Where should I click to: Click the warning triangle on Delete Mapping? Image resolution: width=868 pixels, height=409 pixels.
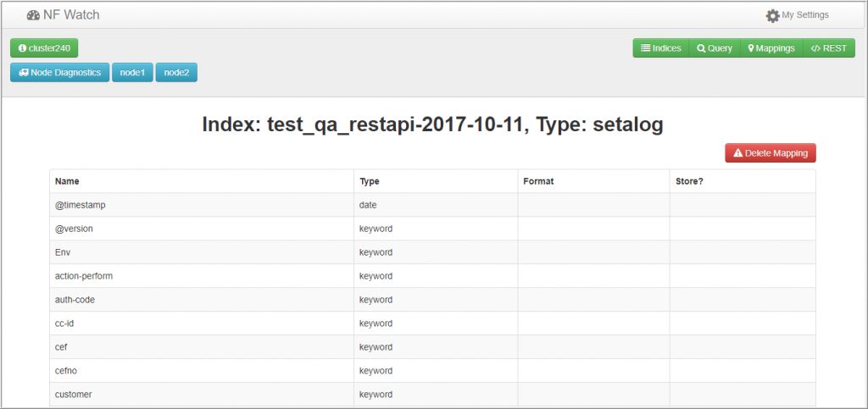[x=738, y=153]
